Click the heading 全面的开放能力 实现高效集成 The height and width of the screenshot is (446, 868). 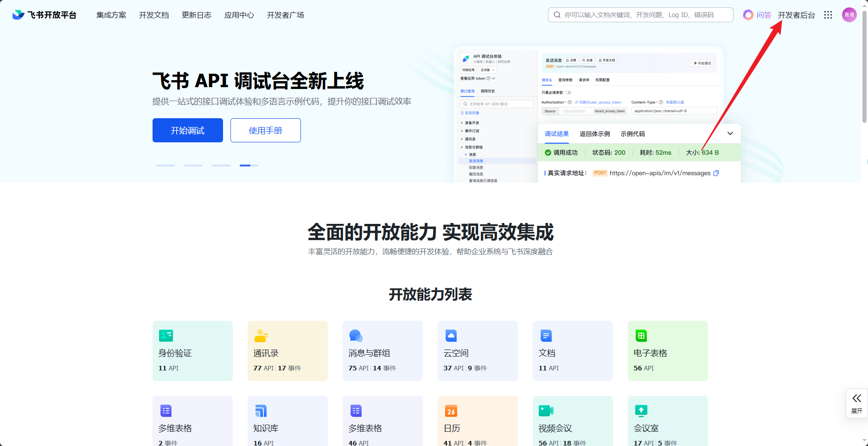(x=431, y=232)
